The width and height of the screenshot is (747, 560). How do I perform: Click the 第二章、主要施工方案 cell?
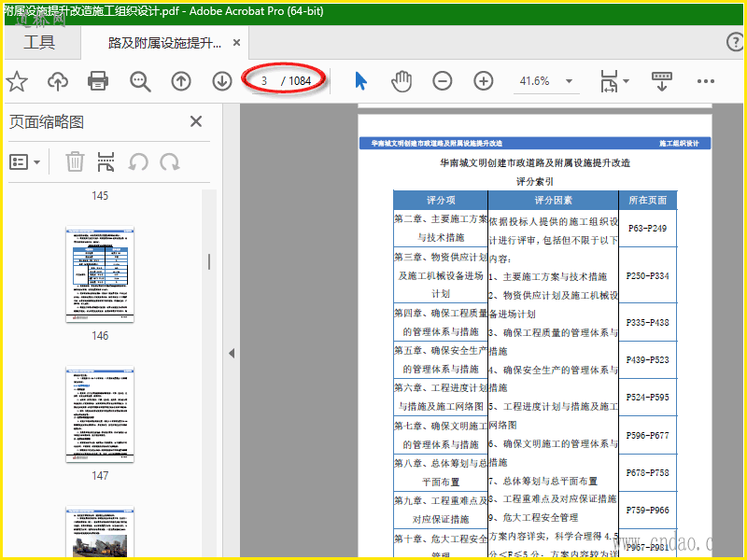point(441,228)
